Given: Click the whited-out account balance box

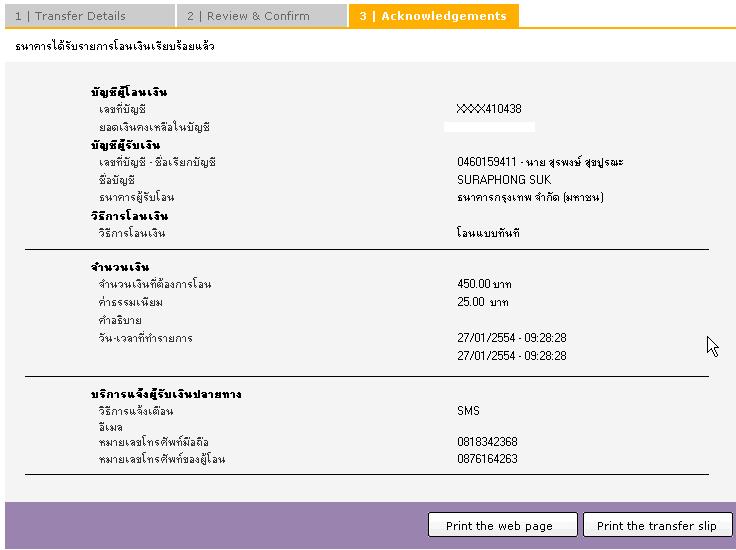Looking at the screenshot, I should pos(489,127).
